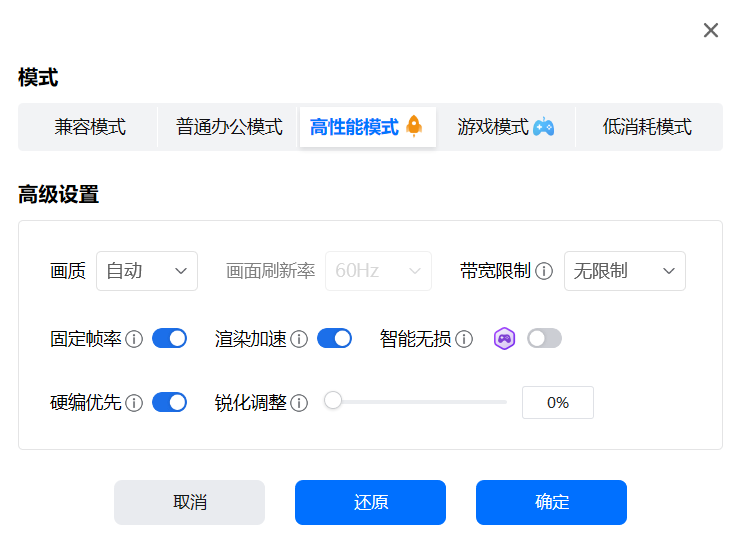Enable the 智能无损 switch
This screenshot has width=741, height=550.
[x=544, y=338]
